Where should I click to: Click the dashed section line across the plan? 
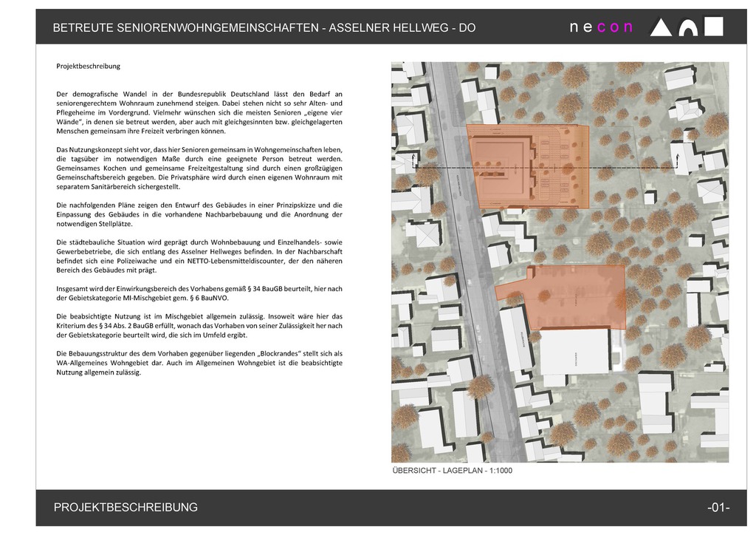pos(546,168)
